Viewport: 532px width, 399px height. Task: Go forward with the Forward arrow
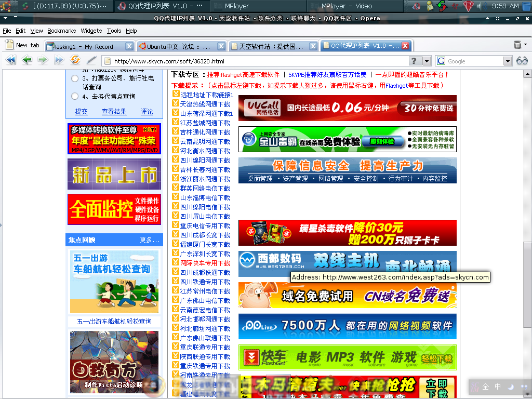point(43,60)
